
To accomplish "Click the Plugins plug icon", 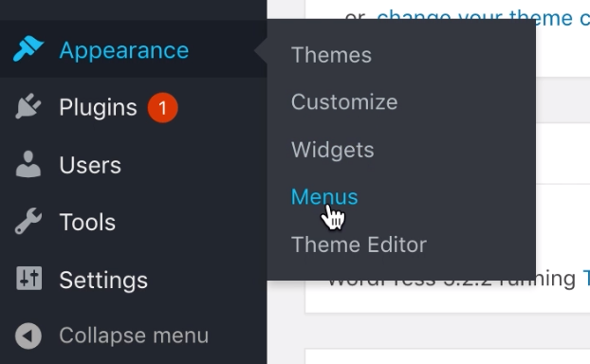I will pyautogui.click(x=28, y=106).
